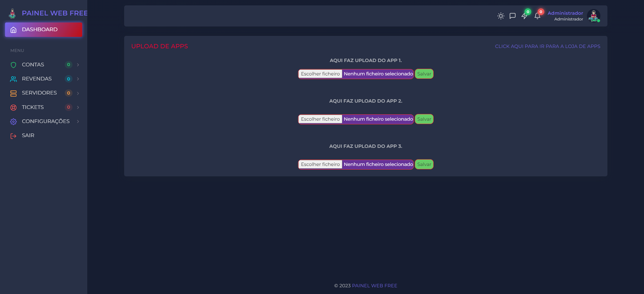Open the Dashboard home icon
Viewport: 644px width, 294px height.
(14, 30)
